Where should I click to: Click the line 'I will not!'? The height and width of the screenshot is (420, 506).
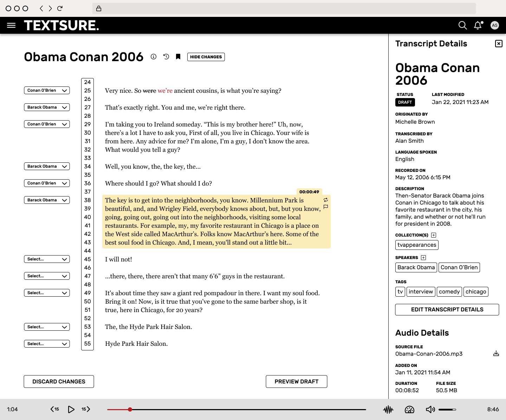tap(118, 259)
